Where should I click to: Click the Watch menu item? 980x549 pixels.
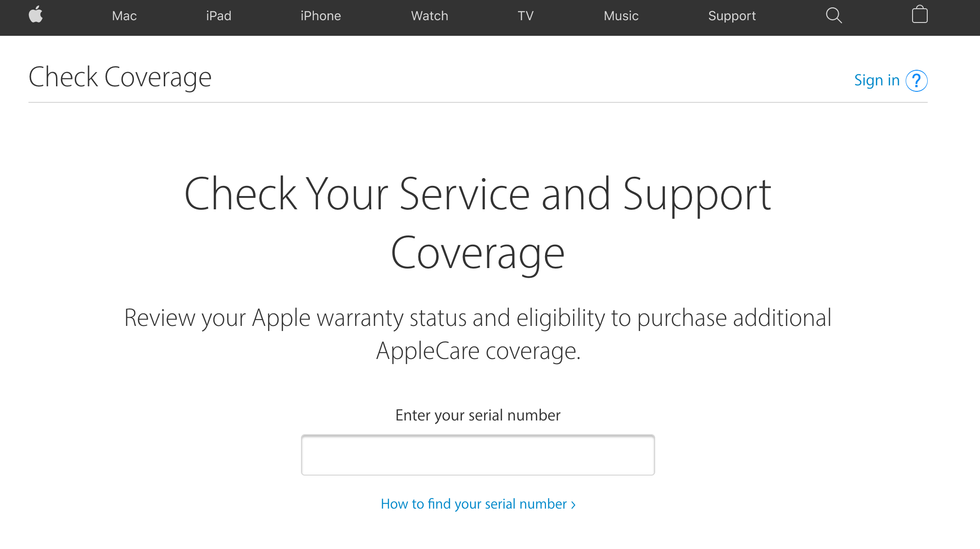coord(429,15)
